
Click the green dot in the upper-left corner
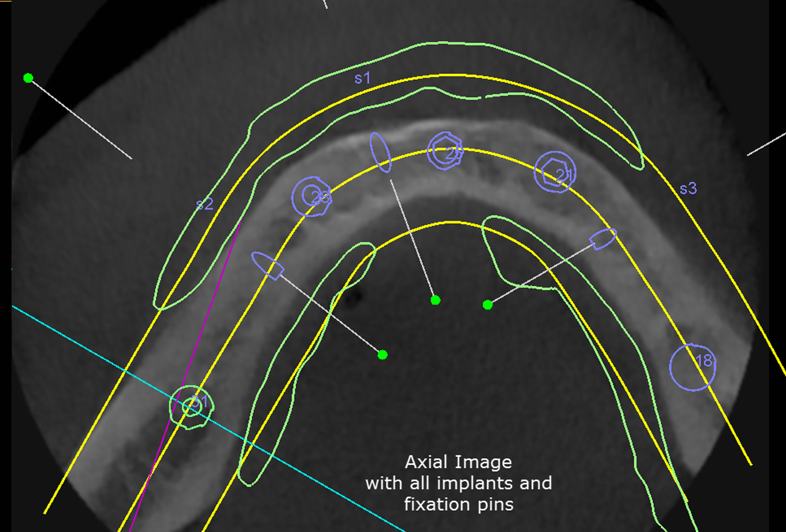(x=28, y=78)
